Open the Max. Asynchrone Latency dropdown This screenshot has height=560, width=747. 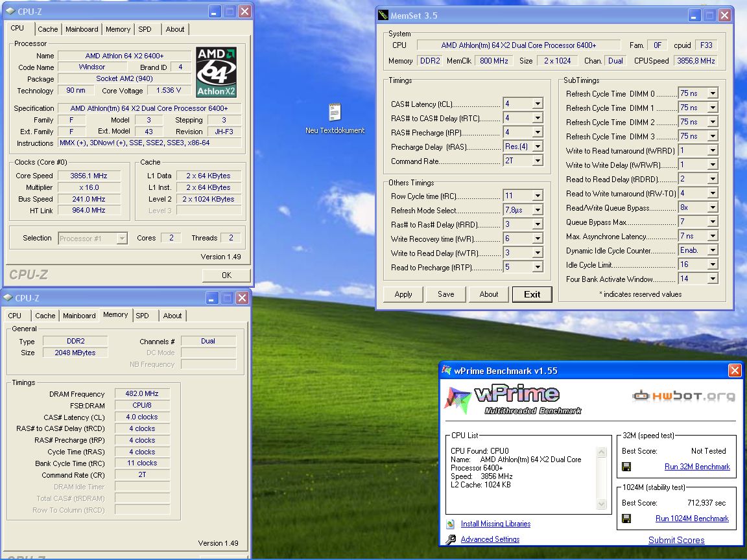(713, 236)
